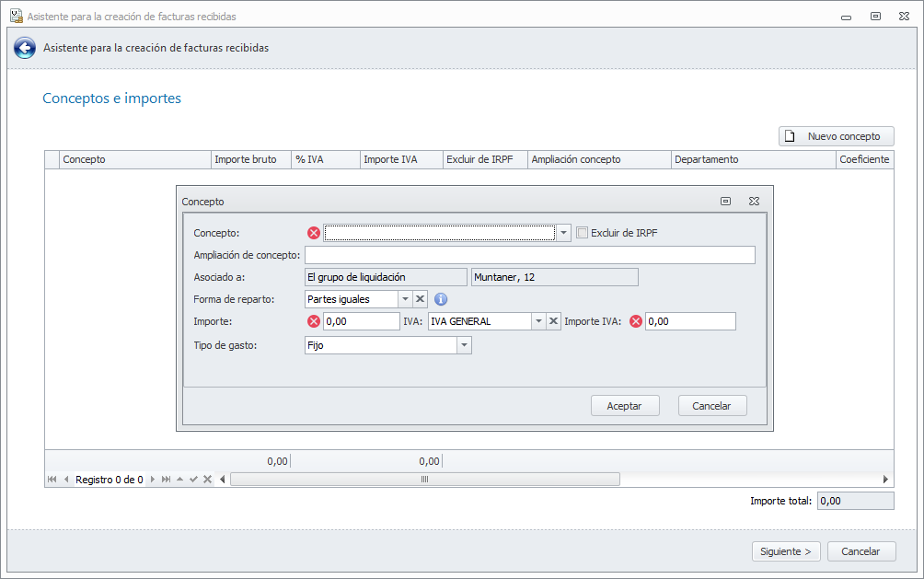This screenshot has width=924, height=579.
Task: Clear the IVA GENERAL selection
Action: (554, 321)
